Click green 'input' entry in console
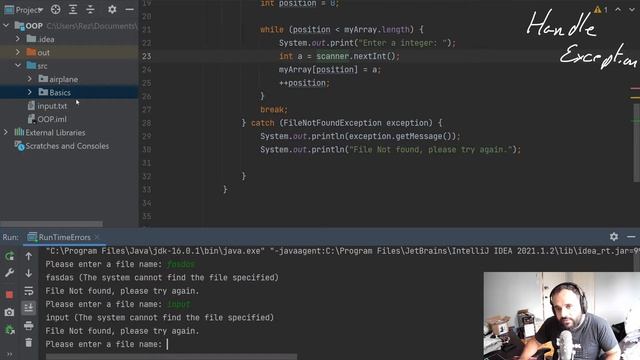Viewport: 640px width, 360px height. [x=178, y=304]
